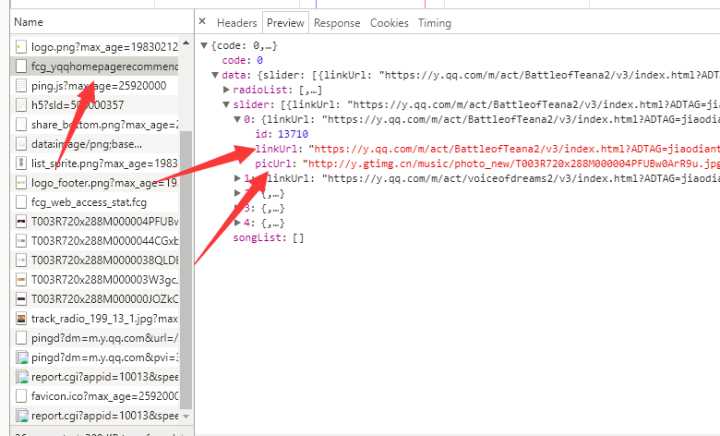Click the thumbnail icon of T003R720x288M000004PFUB
The image size is (720, 436).
point(21,221)
